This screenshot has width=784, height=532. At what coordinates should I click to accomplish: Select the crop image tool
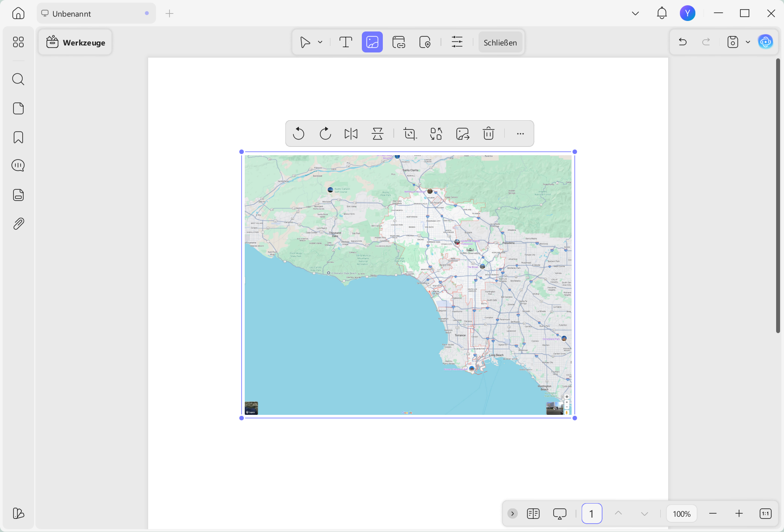pyautogui.click(x=410, y=133)
